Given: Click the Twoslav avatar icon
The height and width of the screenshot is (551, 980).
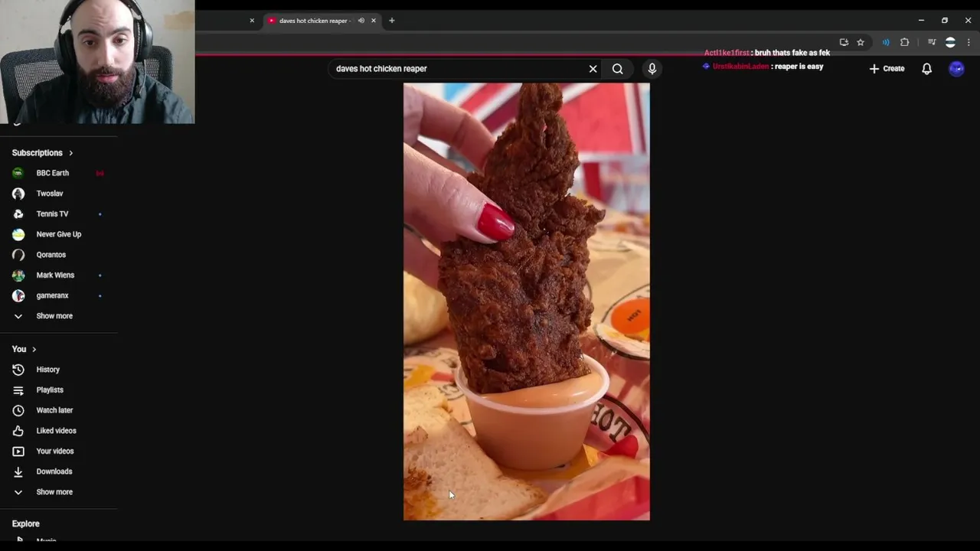Looking at the screenshot, I should 18,194.
